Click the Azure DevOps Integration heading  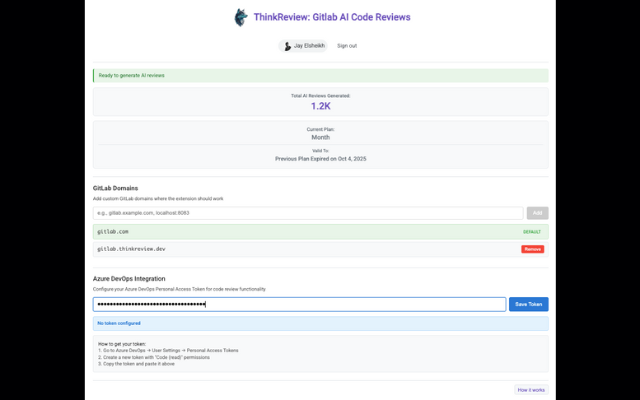click(129, 279)
